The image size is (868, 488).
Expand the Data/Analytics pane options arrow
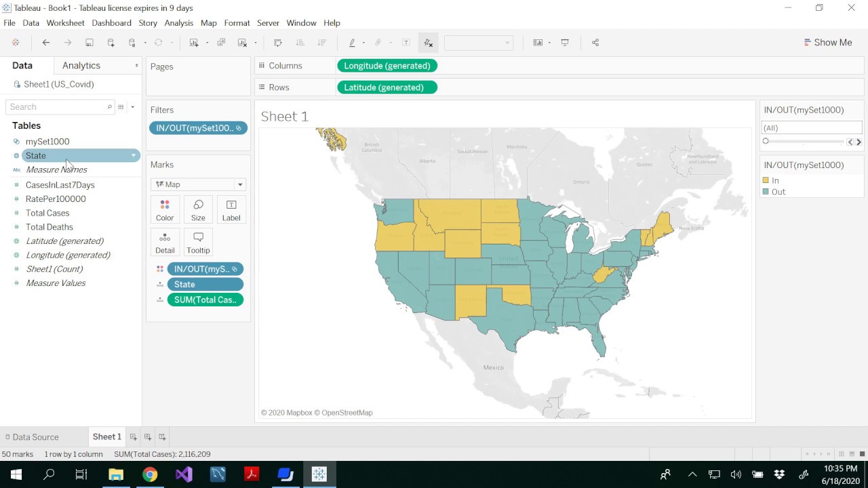tap(136, 66)
